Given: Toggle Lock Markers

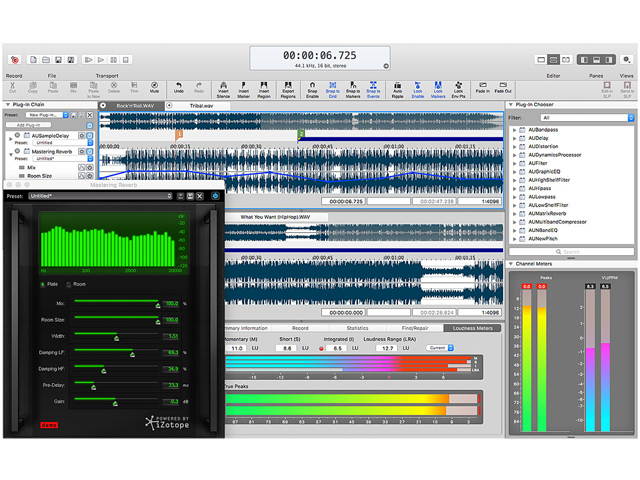Looking at the screenshot, I should [438, 90].
